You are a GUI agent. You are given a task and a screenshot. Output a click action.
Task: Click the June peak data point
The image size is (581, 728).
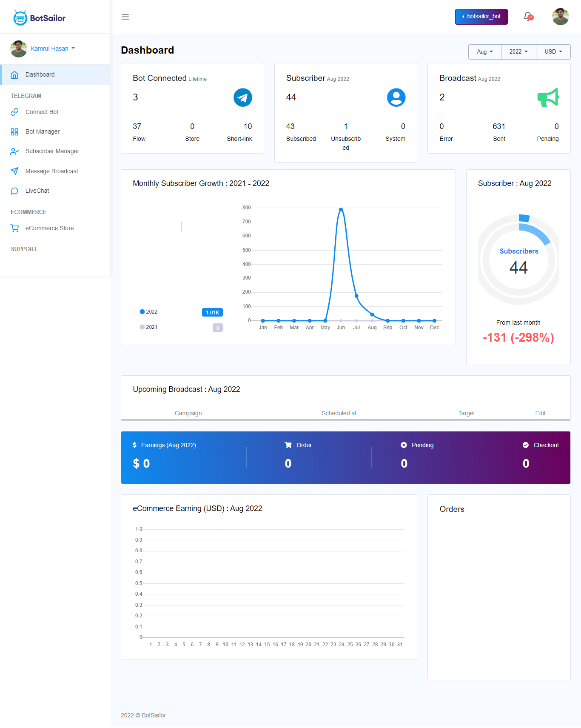pyautogui.click(x=341, y=209)
